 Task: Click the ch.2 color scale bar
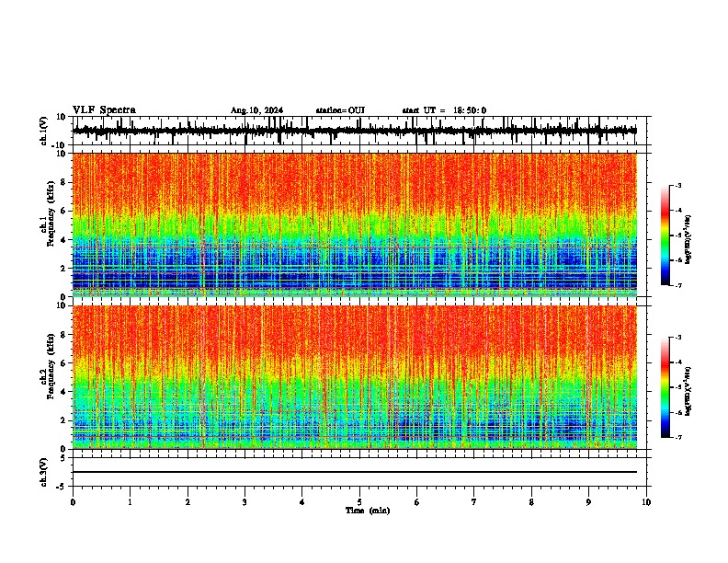[665, 387]
